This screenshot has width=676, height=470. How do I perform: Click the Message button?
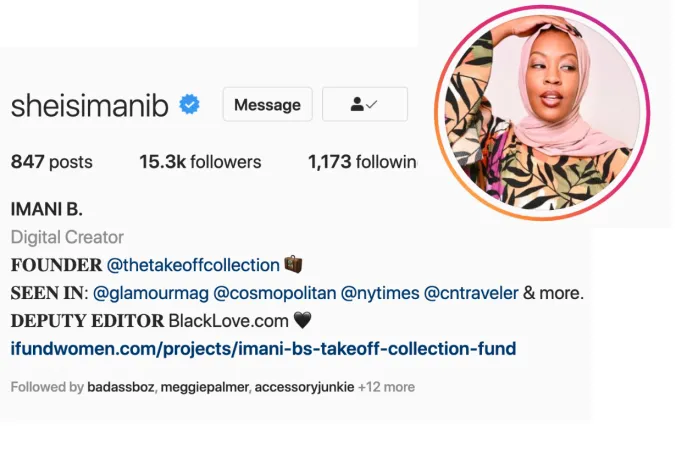(267, 104)
